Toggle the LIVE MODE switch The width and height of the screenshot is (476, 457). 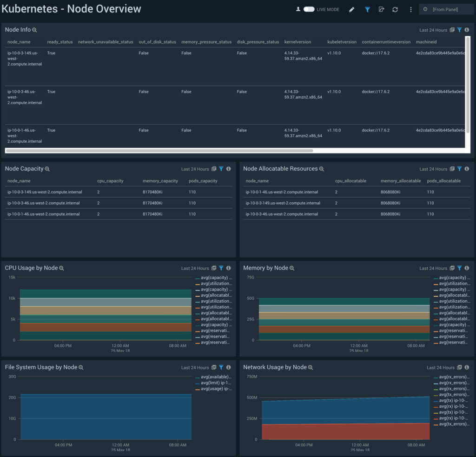click(x=309, y=9)
